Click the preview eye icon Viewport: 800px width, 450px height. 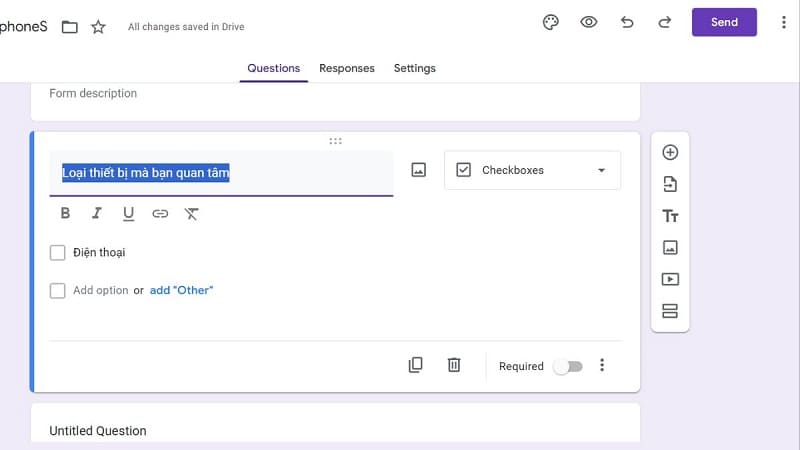[589, 22]
